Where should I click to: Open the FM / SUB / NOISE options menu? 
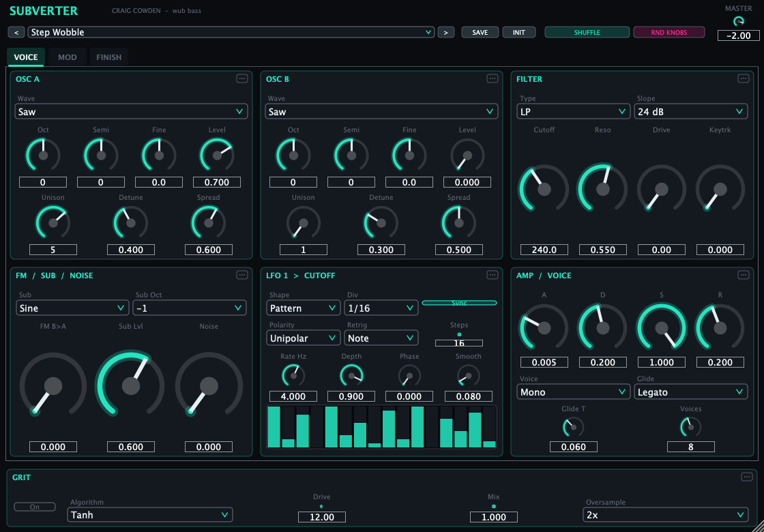coord(242,275)
